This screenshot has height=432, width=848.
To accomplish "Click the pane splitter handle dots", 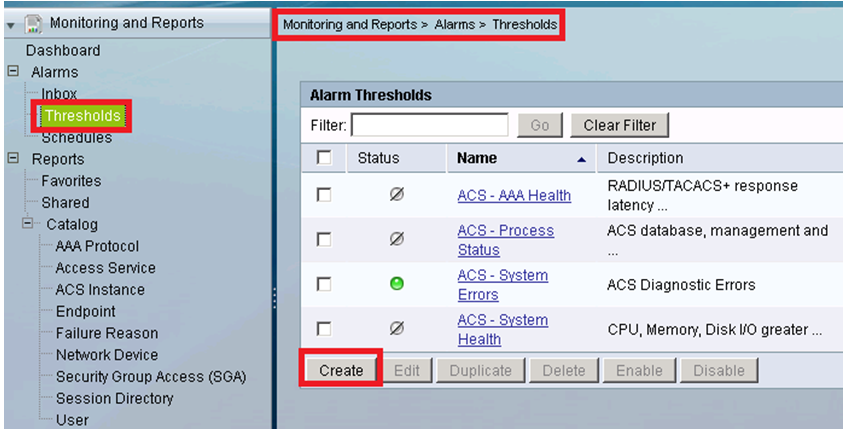I will click(274, 298).
